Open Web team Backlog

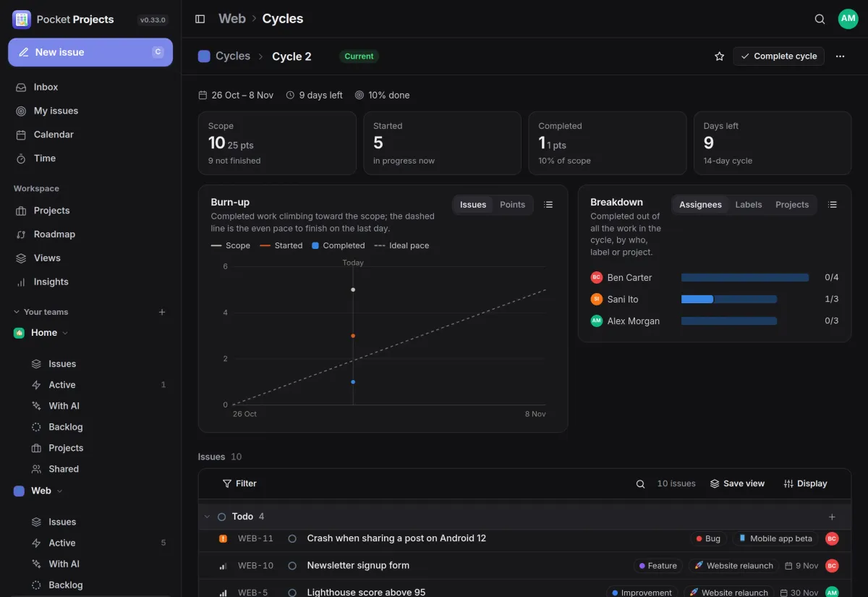pyautogui.click(x=98, y=585)
